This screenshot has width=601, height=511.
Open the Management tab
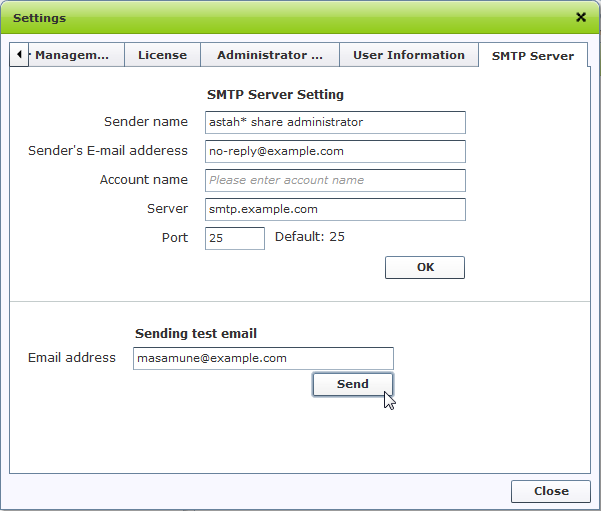point(76,55)
